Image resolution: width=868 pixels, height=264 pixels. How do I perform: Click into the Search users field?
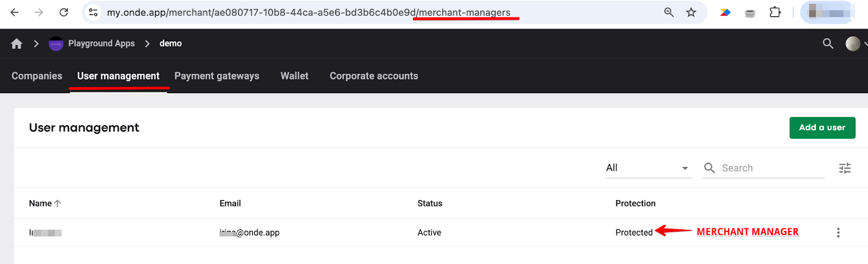click(x=770, y=168)
